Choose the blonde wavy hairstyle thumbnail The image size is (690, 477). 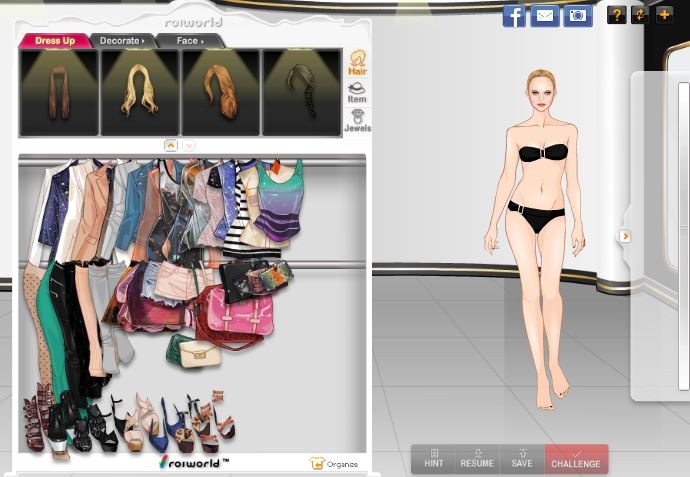point(139,92)
